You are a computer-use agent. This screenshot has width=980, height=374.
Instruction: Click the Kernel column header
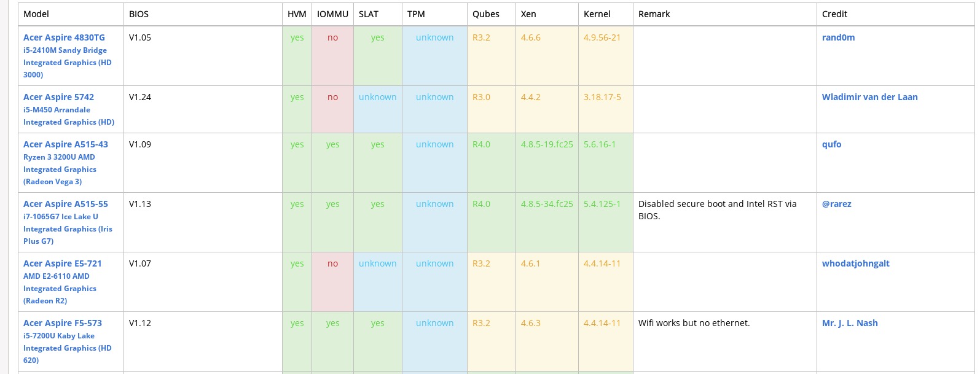pyautogui.click(x=597, y=14)
